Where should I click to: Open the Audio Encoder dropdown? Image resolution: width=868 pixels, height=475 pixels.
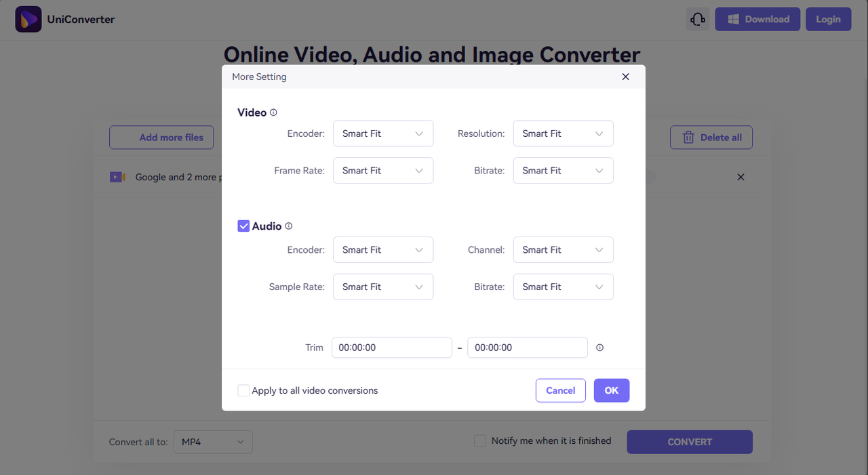click(x=383, y=250)
